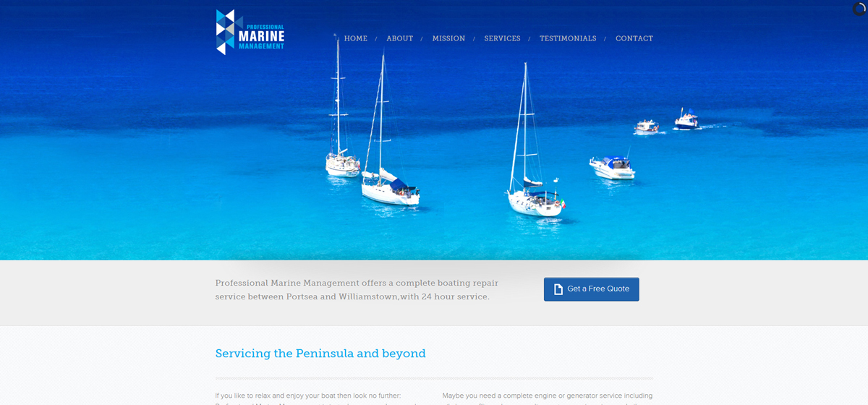Click the document icon on Free Quote button
Screen dimensions: 868x405
click(x=558, y=289)
